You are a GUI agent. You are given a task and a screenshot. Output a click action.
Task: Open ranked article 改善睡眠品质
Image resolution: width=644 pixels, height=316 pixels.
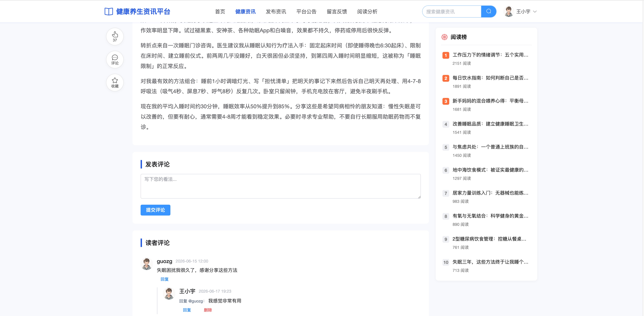point(490,124)
